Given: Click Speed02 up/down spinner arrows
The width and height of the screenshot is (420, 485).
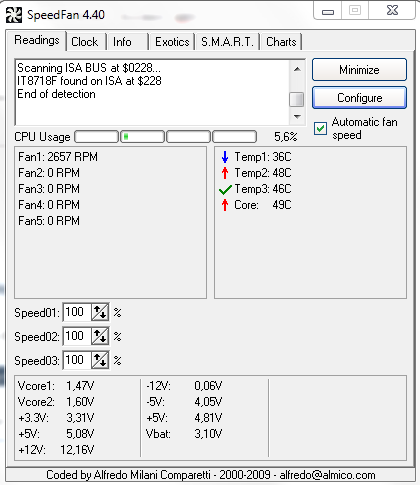Looking at the screenshot, I should [x=100, y=336].
